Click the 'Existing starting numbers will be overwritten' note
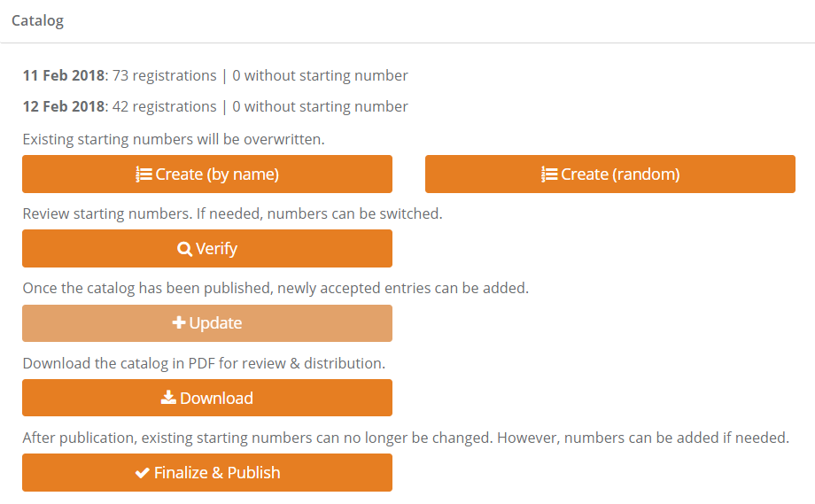The image size is (815, 504). pos(173,139)
